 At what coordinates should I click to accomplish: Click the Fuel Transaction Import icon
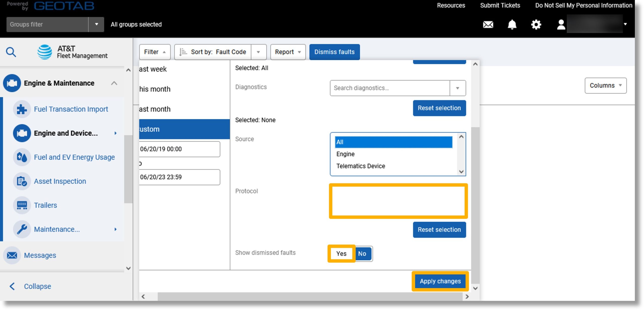(22, 109)
